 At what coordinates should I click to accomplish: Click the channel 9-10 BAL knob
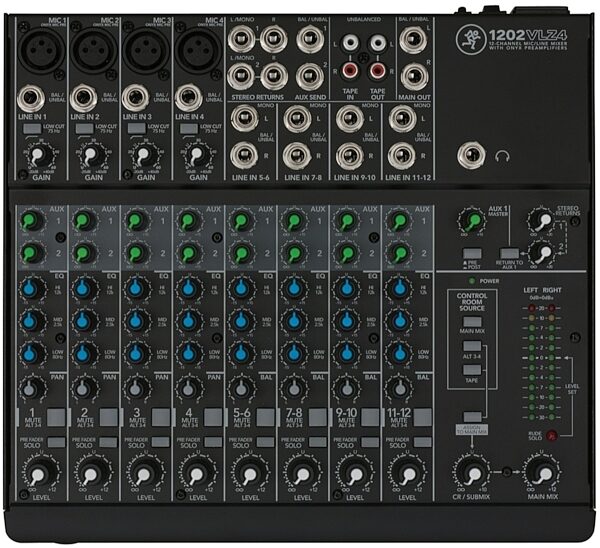click(345, 389)
